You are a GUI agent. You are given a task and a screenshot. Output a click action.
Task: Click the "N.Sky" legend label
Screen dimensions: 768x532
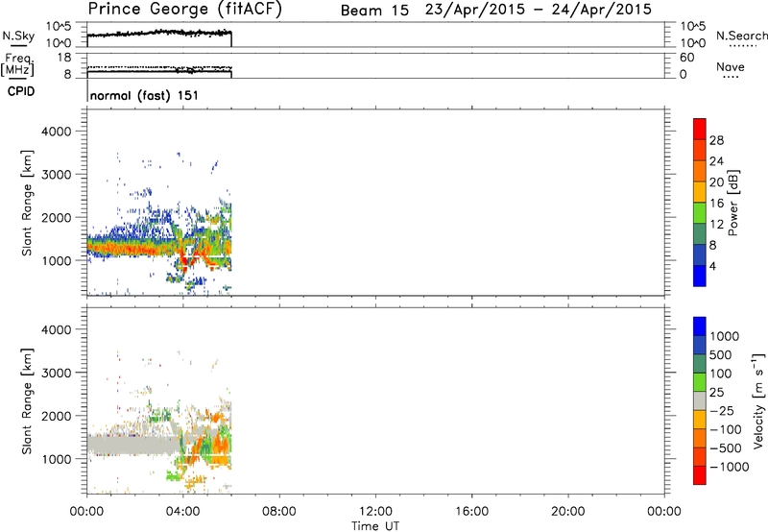coord(18,36)
